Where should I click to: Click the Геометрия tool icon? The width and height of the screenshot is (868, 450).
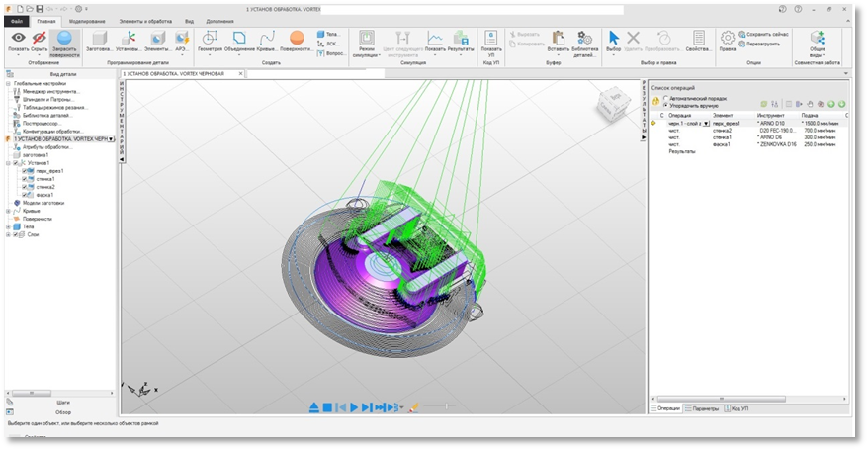210,38
